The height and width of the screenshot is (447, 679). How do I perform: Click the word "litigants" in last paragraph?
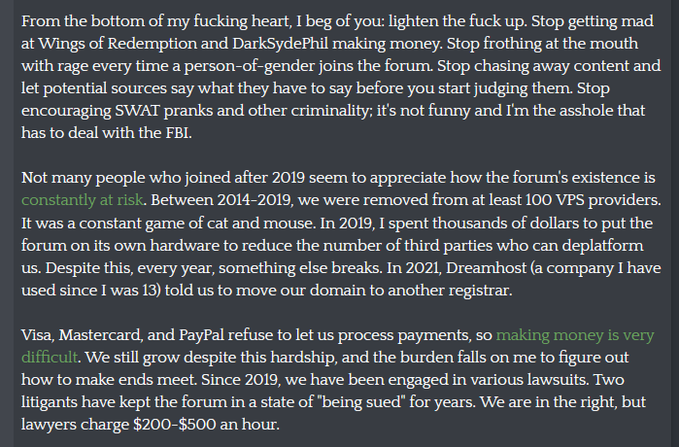[x=49, y=402]
